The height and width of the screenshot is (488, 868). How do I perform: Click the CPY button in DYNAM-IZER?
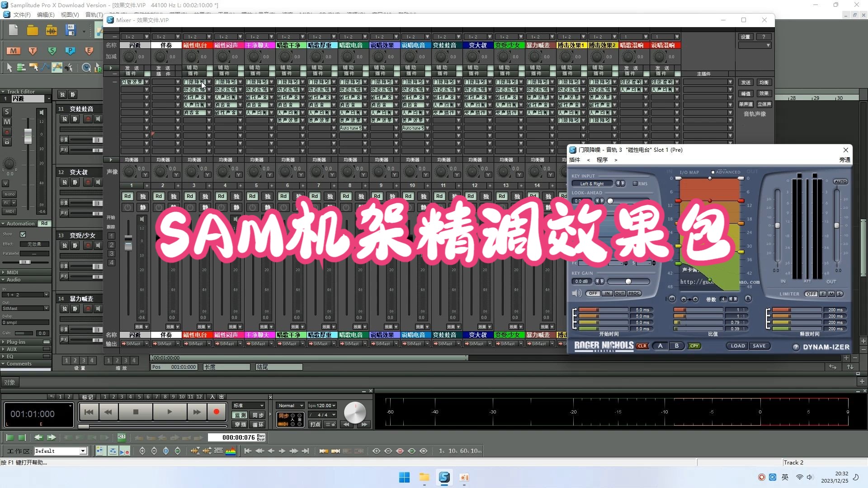point(694,346)
